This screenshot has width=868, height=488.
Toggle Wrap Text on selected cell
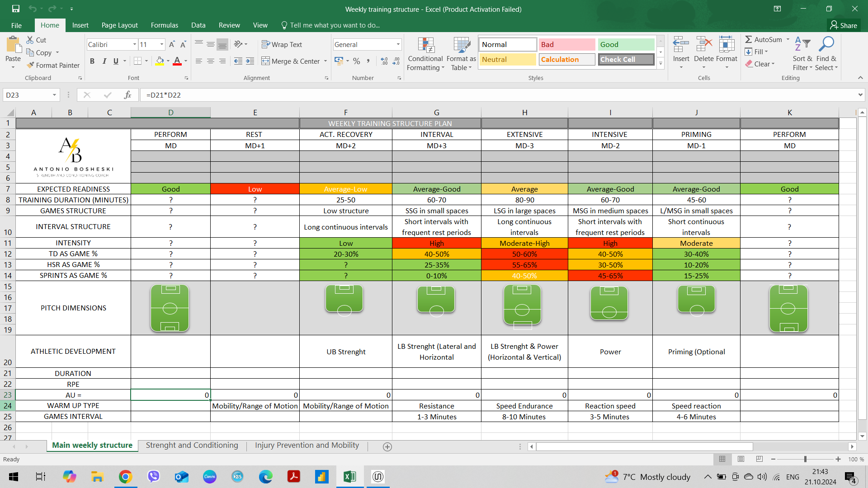(x=282, y=44)
